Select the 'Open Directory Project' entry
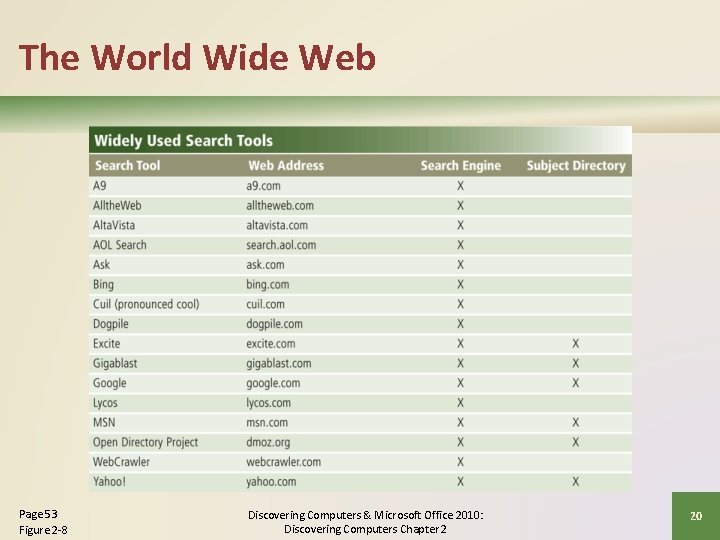Viewport: 720px width, 540px height. [x=146, y=442]
